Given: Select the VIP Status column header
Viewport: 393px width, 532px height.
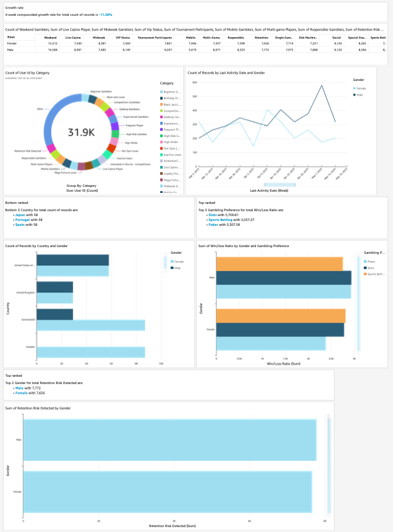Looking at the screenshot, I should point(122,37).
